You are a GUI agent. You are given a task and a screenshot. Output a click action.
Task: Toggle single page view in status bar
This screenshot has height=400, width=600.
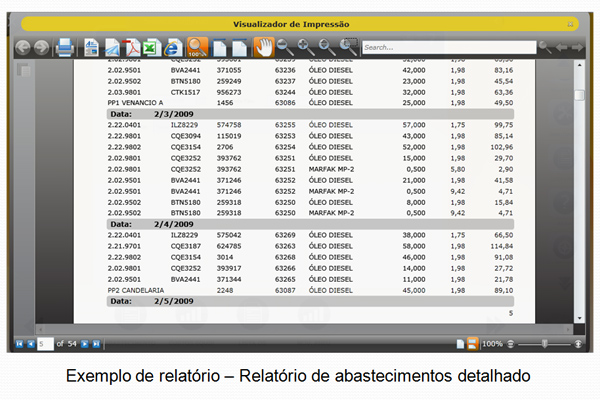460,344
